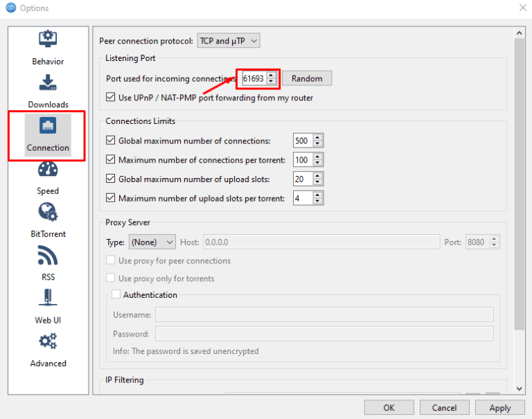532x419 pixels.
Task: Increase upload slots per torrent value
Action: pos(317,195)
